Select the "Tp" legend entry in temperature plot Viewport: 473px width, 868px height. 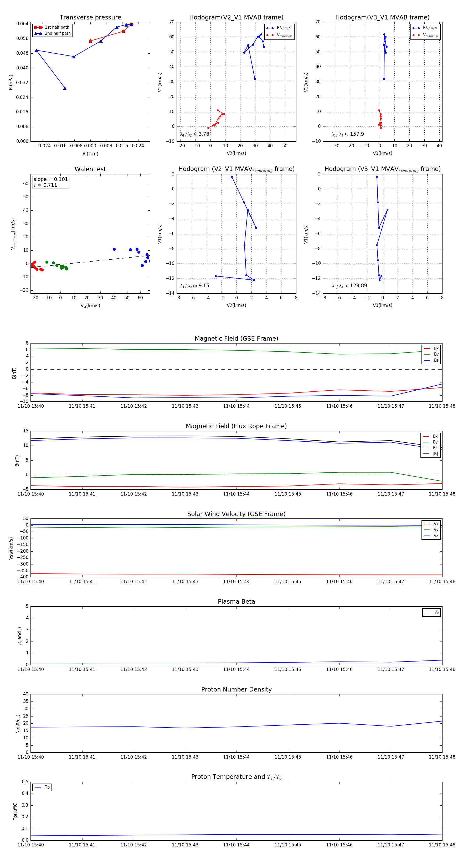click(x=42, y=787)
